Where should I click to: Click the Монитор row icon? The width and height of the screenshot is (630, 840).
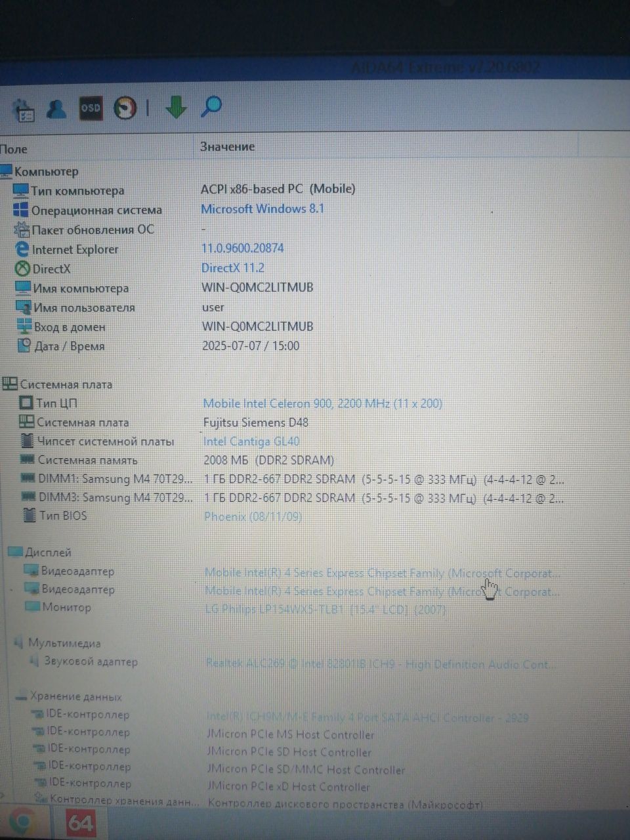point(32,607)
